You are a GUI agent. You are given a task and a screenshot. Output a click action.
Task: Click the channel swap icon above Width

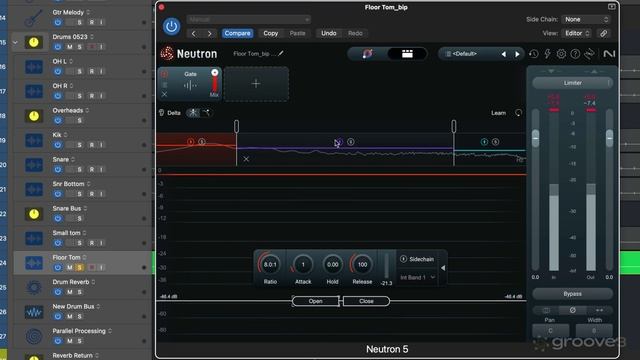coord(599,310)
